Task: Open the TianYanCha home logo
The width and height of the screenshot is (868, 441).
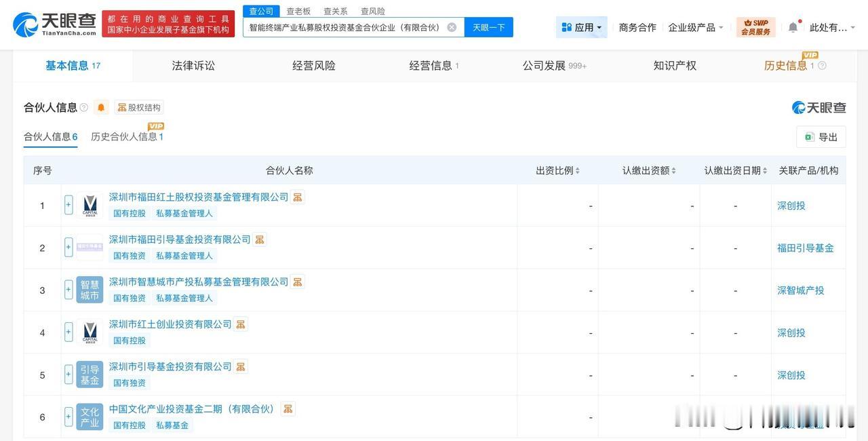Action: 56,24
